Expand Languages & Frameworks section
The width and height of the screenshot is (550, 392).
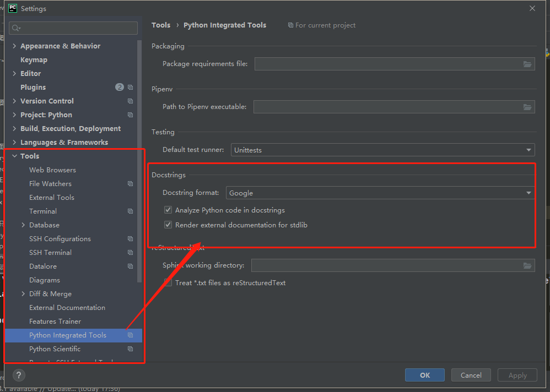pos(14,142)
